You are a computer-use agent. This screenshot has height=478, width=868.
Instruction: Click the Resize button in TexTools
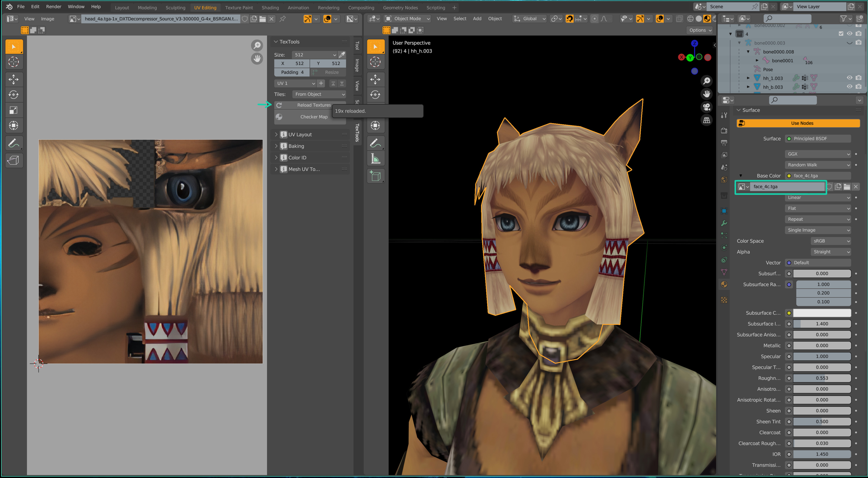(x=328, y=72)
